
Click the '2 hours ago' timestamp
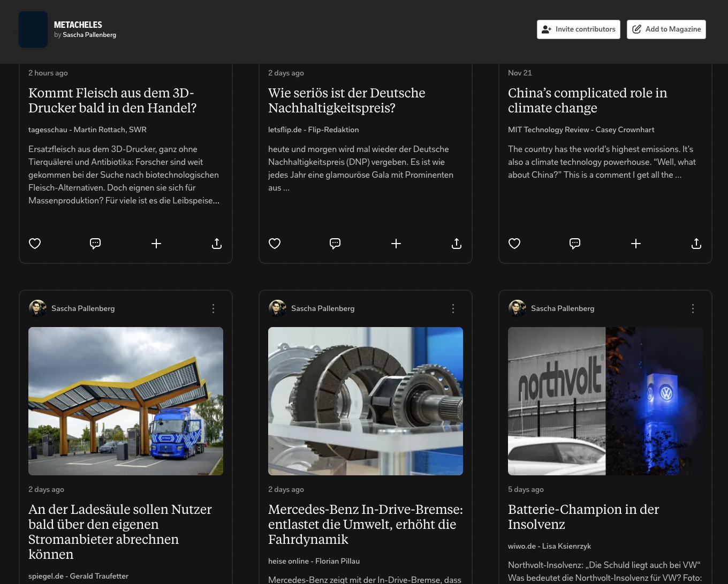click(x=48, y=73)
